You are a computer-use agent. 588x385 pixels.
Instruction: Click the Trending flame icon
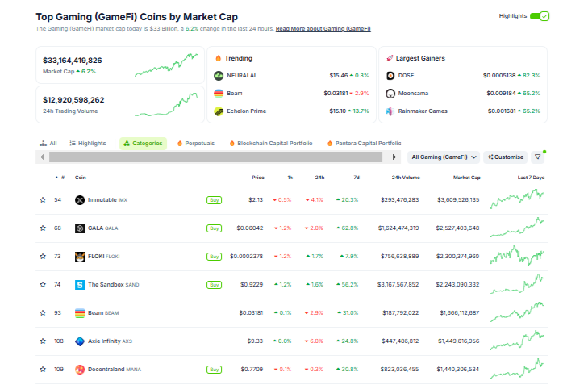point(219,58)
